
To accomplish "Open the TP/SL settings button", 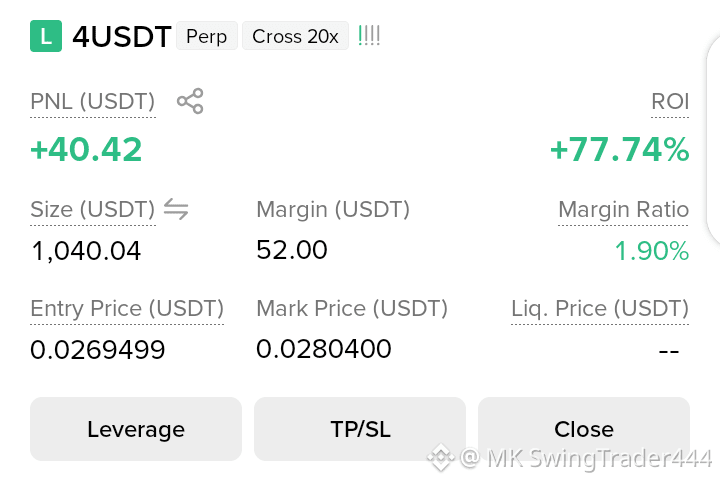I will coord(360,429).
